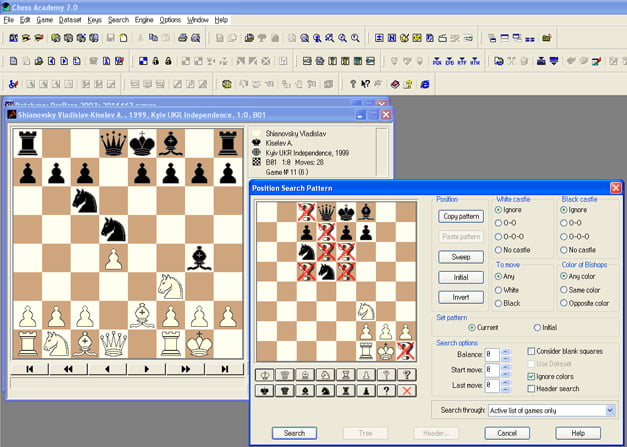Open the Engine menu
Image resolution: width=627 pixels, height=447 pixels.
coord(144,20)
